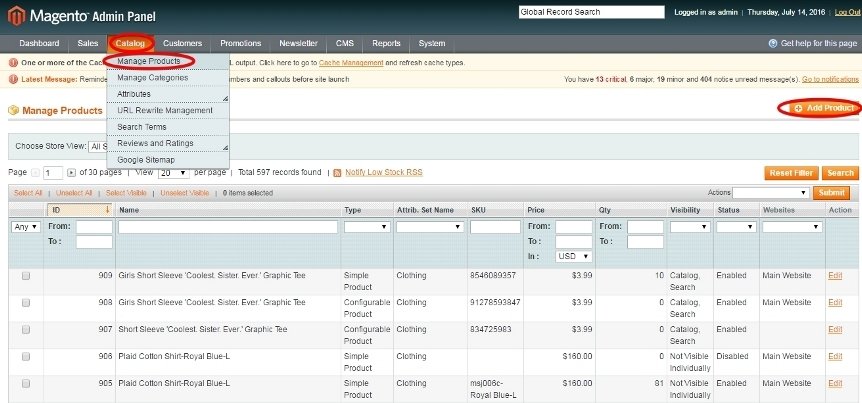Edit product 907 via Edit link

[x=835, y=329]
